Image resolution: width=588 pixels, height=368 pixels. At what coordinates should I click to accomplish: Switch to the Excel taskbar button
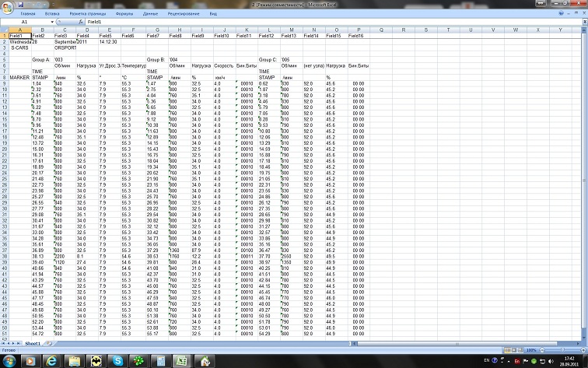[x=181, y=361]
